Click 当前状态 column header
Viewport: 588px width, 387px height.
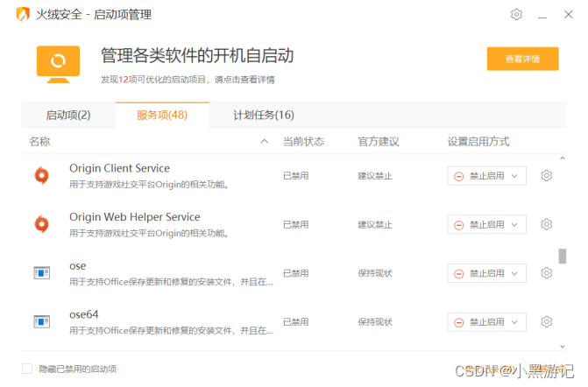pyautogui.click(x=303, y=141)
